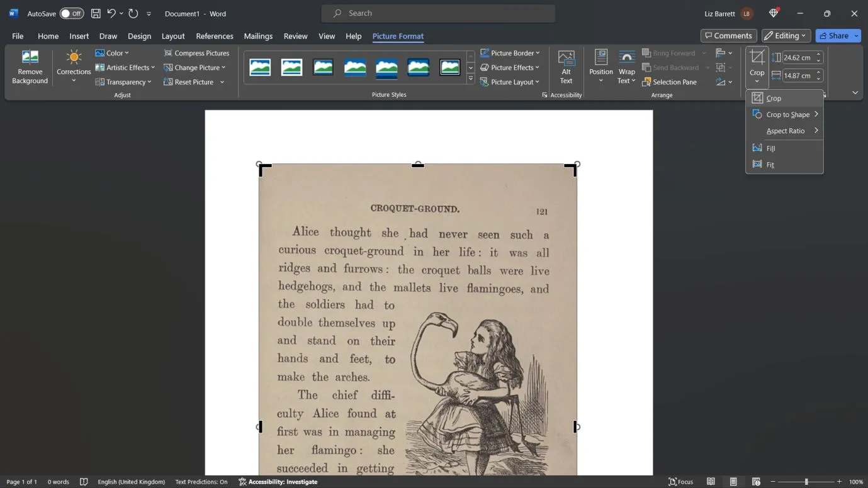Screen dimensions: 868x488
Task: Enable Read Aloud accessibility check
Action: click(279, 482)
